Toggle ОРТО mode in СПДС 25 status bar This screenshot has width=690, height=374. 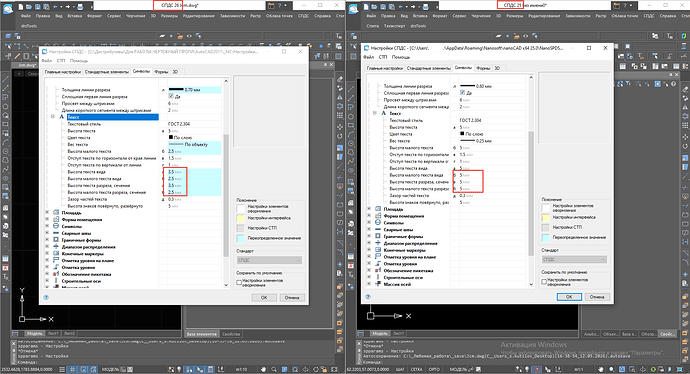[434, 369]
